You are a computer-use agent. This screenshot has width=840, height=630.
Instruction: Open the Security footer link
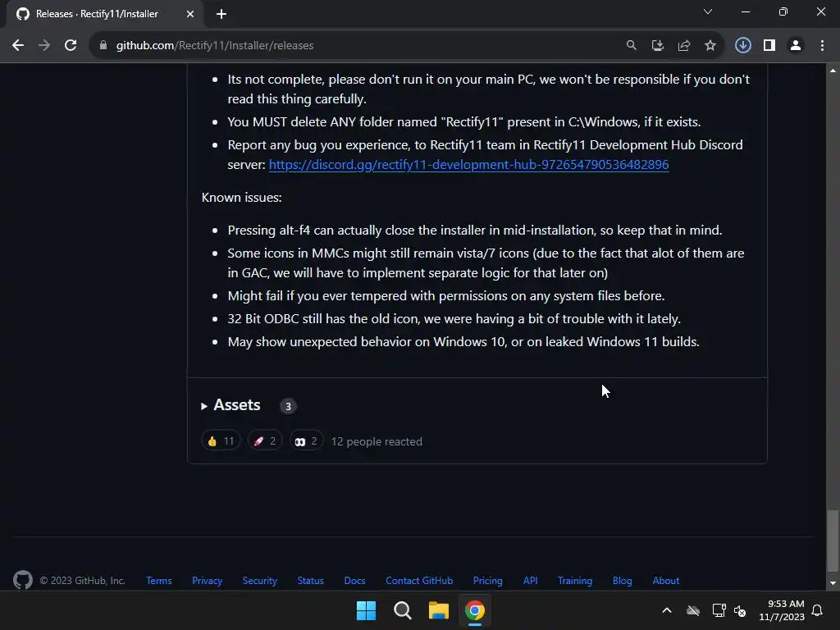260,580
